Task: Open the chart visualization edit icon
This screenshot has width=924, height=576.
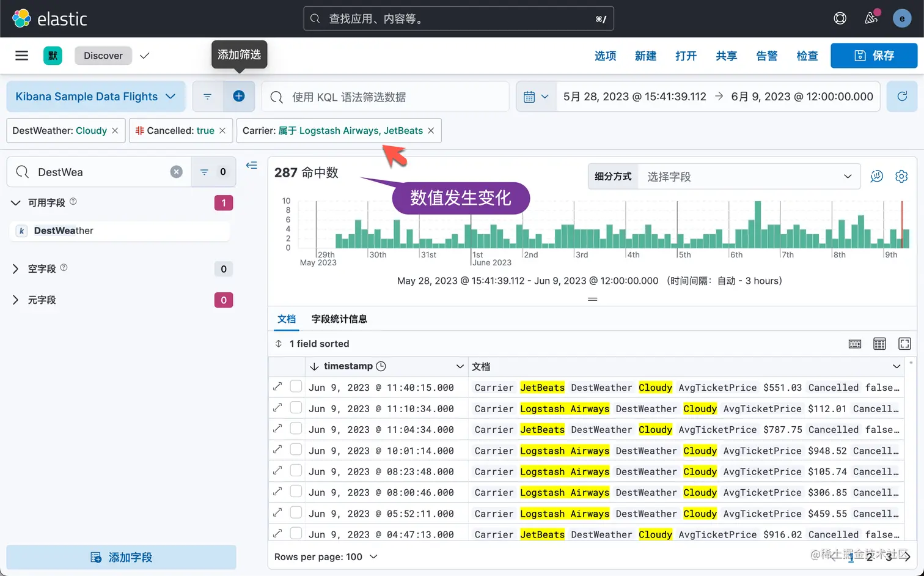Action: click(877, 177)
